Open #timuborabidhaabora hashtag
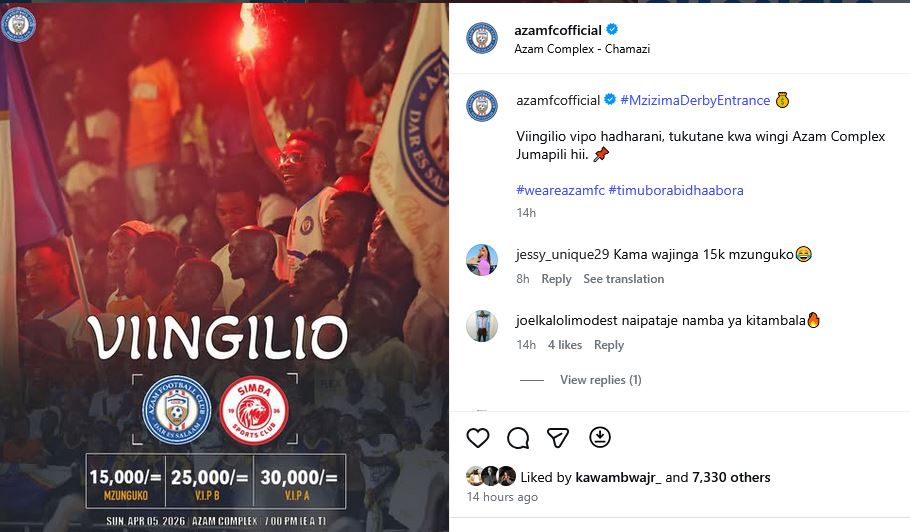The width and height of the screenshot is (910, 532). pyautogui.click(x=676, y=190)
